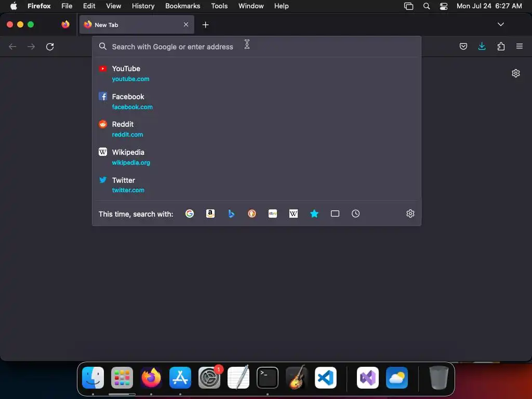Open the Extensions toolbar icon

pyautogui.click(x=501, y=46)
